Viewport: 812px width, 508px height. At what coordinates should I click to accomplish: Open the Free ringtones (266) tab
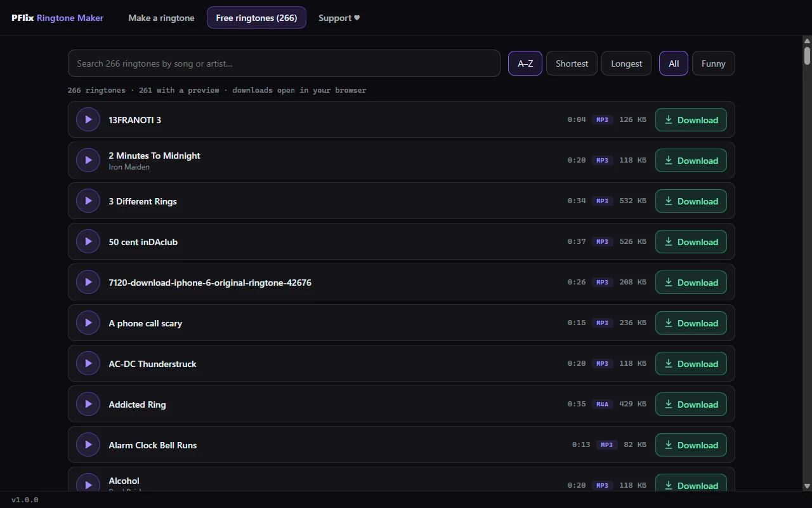click(256, 18)
